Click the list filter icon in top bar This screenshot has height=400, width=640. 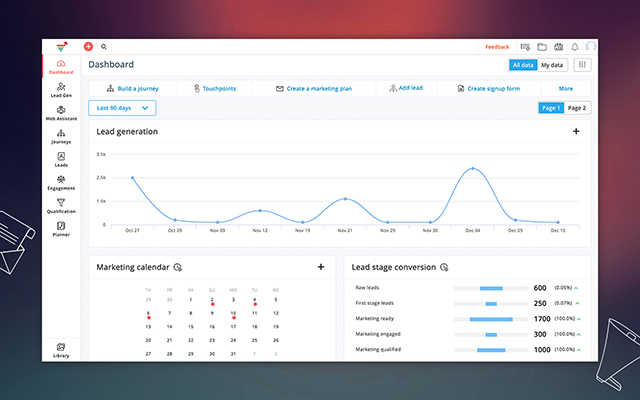[525, 47]
